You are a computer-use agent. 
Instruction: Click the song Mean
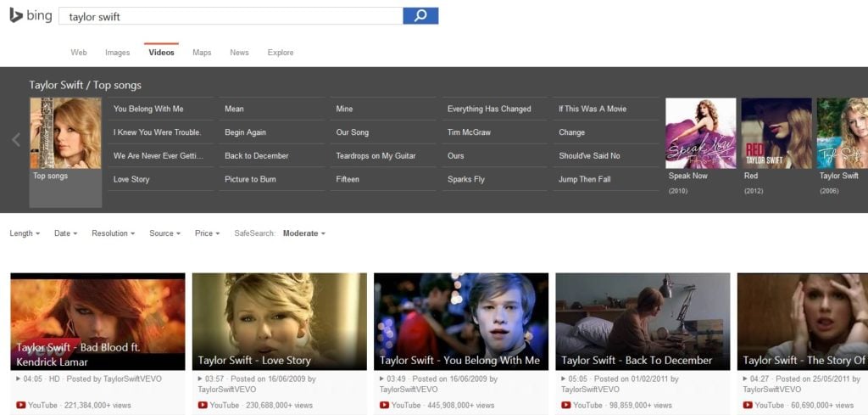tap(234, 109)
